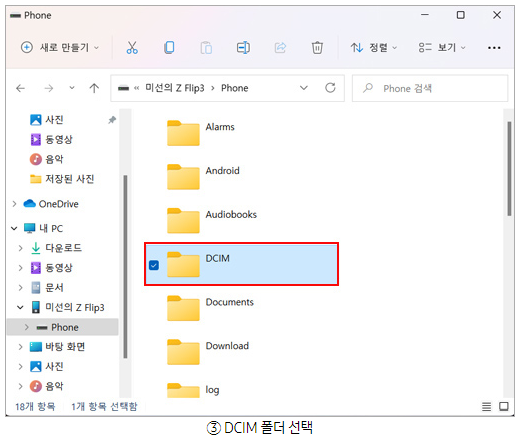Select 내 PC in navigation pane
Image resolution: width=519 pixels, height=442 pixels.
43,228
